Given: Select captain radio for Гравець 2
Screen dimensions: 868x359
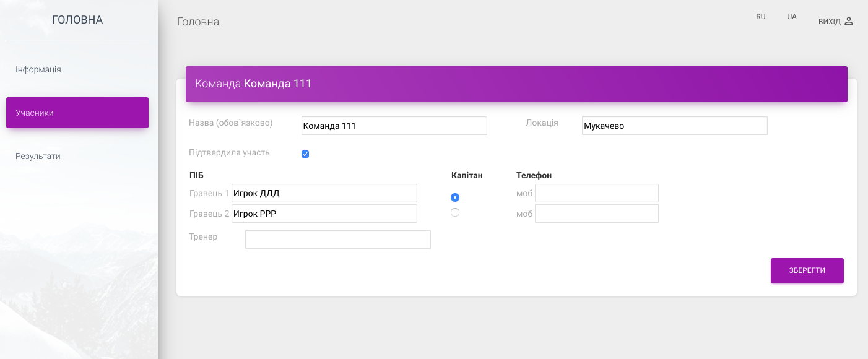Looking at the screenshot, I should (455, 212).
